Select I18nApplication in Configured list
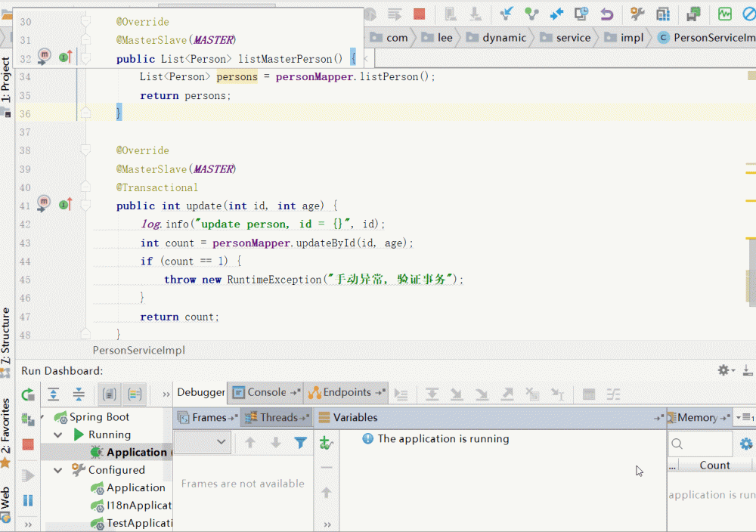 [x=139, y=506]
